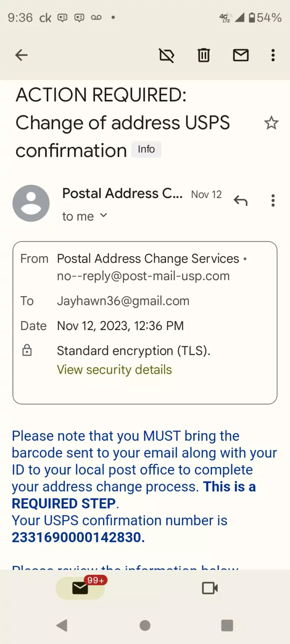
Task: Tap the Info label chip
Action: pyautogui.click(x=146, y=149)
